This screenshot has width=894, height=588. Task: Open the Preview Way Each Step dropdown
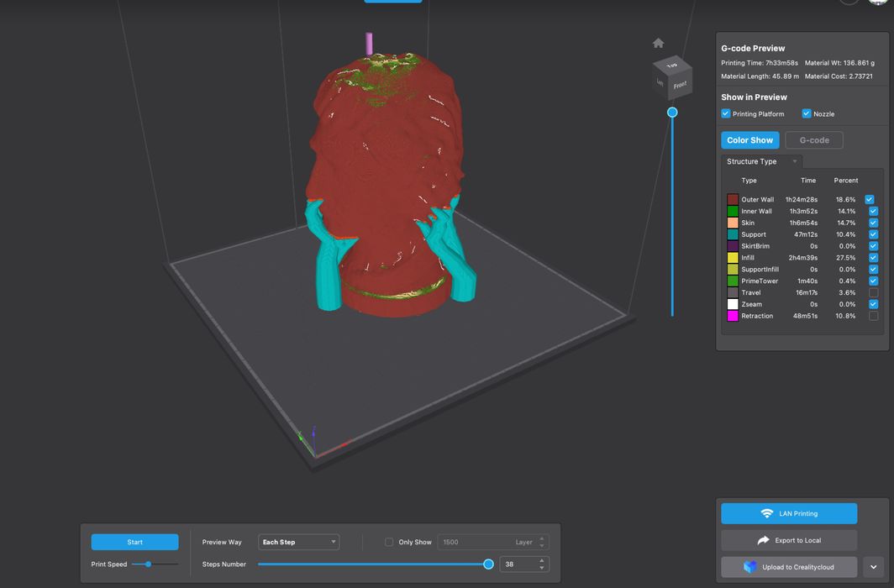[x=298, y=542]
